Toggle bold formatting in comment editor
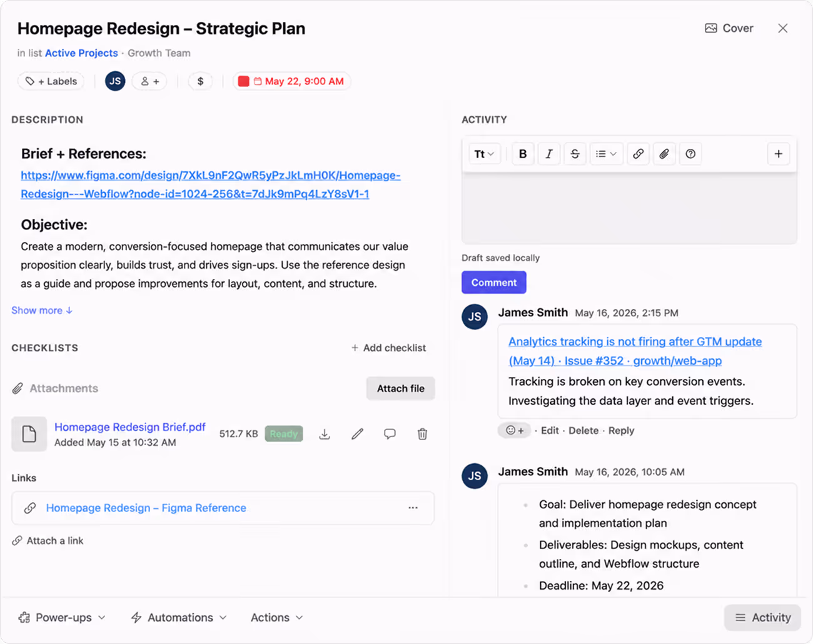Image resolution: width=813 pixels, height=644 pixels. pyautogui.click(x=523, y=154)
